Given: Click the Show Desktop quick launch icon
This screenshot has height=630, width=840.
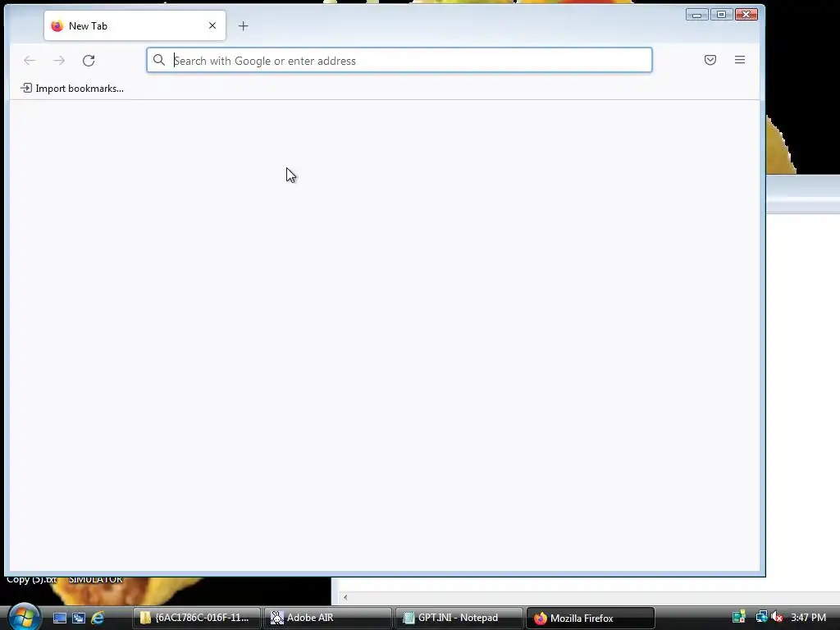Looking at the screenshot, I should (x=59, y=619).
